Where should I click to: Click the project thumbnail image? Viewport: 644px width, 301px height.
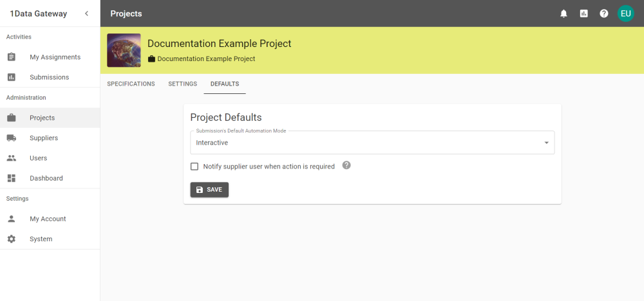pyautogui.click(x=124, y=50)
